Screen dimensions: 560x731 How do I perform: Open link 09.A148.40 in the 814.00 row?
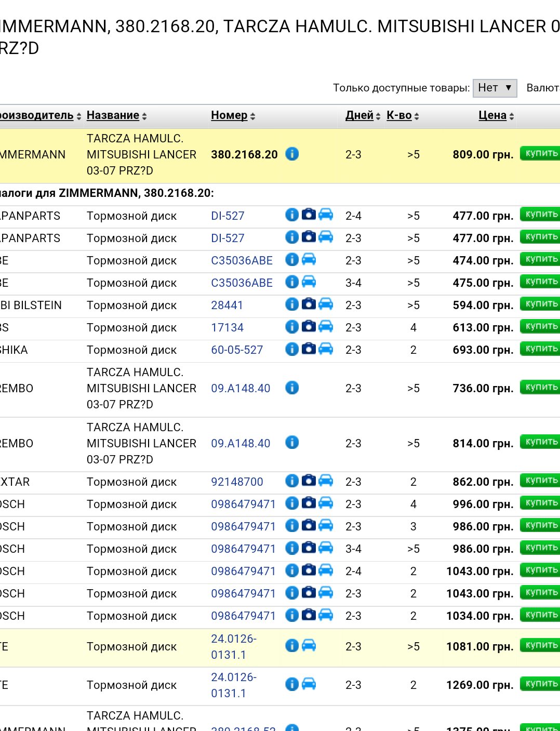(x=241, y=443)
